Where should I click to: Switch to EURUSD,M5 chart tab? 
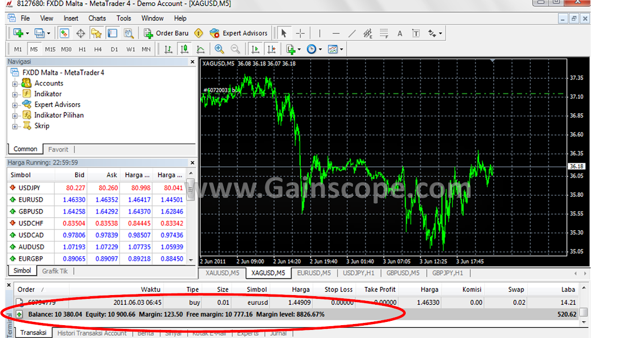[x=315, y=273]
